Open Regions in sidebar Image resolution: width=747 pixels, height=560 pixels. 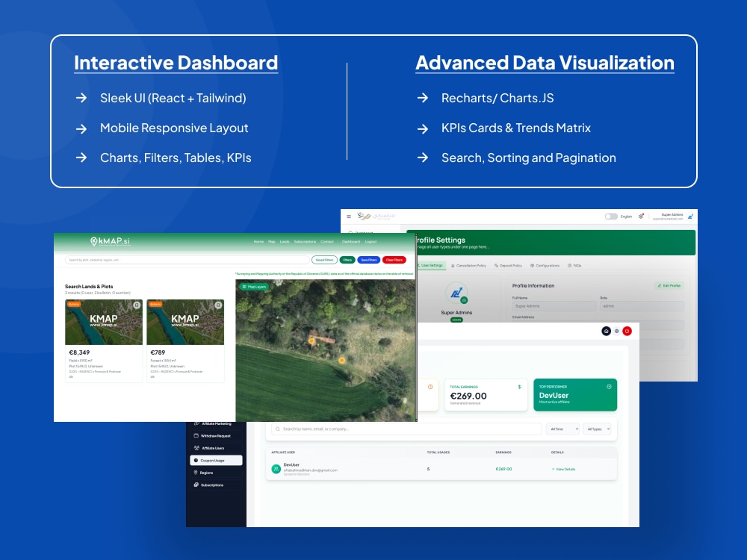215,473
